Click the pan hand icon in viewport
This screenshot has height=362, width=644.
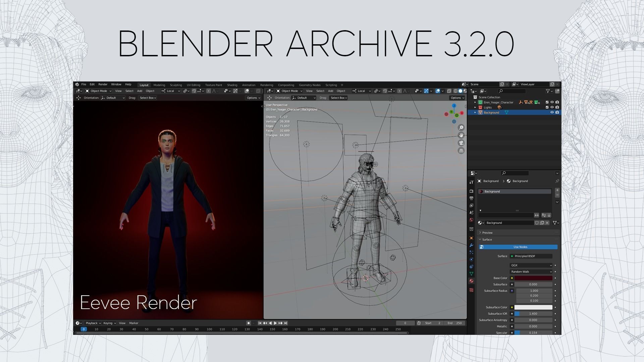point(461,135)
